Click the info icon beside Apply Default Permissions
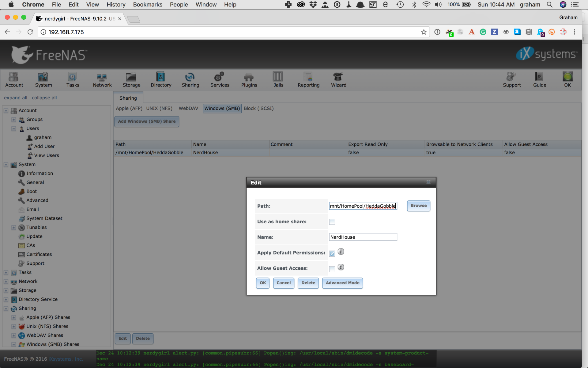The height and width of the screenshot is (368, 588). [x=341, y=252]
